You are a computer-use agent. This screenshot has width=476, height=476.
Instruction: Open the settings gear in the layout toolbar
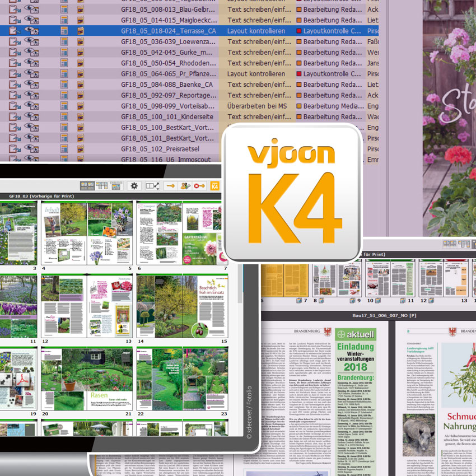click(x=134, y=186)
